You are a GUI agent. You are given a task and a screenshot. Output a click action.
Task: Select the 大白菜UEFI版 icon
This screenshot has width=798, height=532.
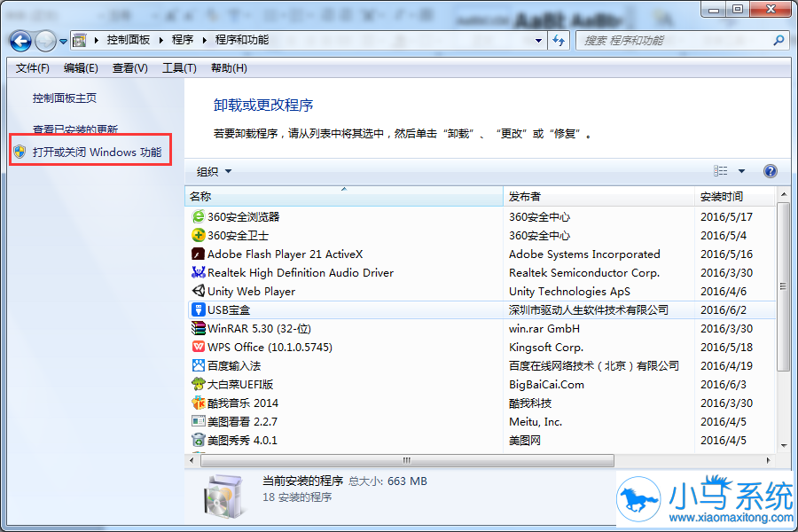(x=198, y=384)
